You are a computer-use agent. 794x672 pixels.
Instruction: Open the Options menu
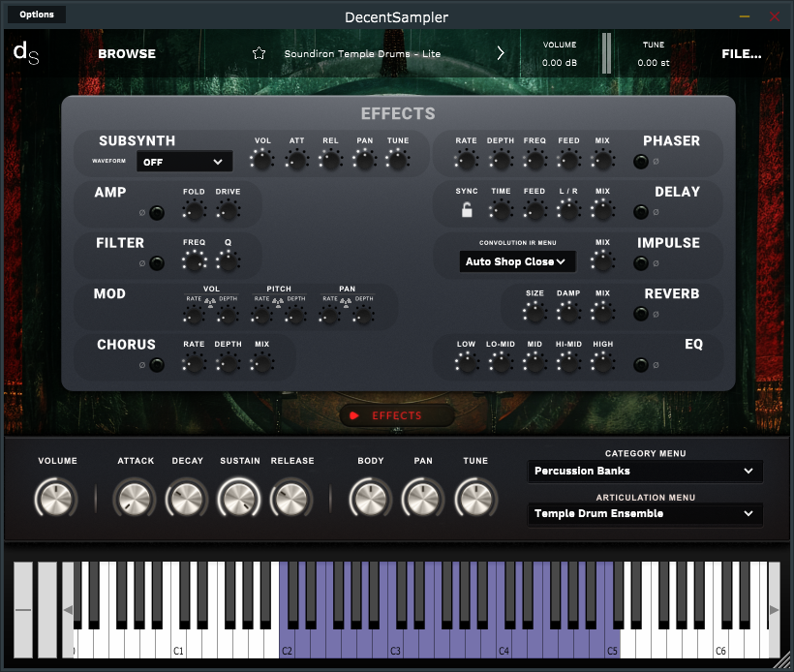tap(37, 15)
